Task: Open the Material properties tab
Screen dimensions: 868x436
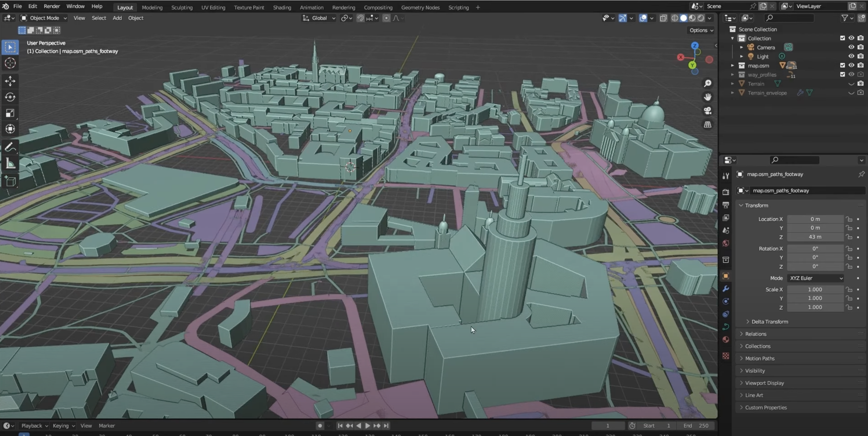Action: pos(726,339)
